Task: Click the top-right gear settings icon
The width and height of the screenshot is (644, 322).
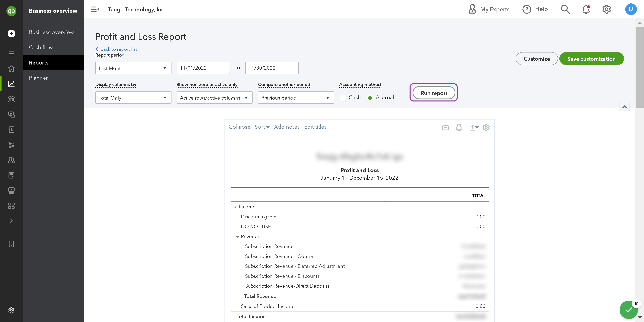Action: pyautogui.click(x=606, y=9)
